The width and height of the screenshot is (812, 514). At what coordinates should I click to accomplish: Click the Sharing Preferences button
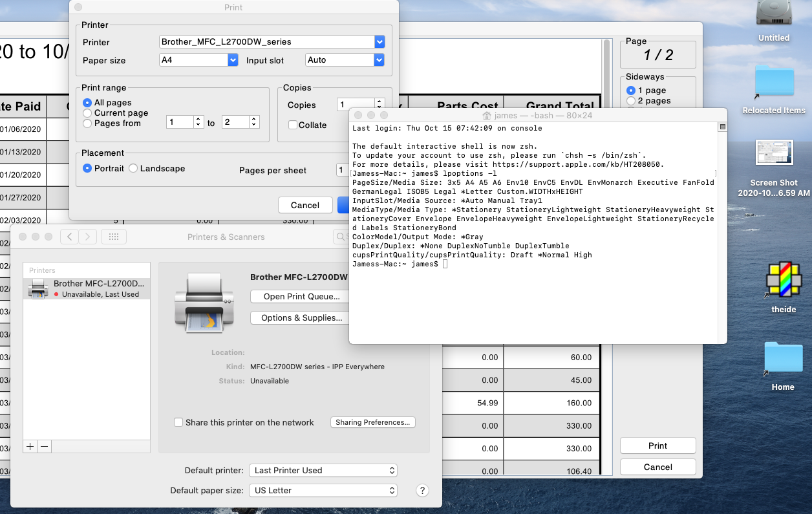pyautogui.click(x=372, y=422)
